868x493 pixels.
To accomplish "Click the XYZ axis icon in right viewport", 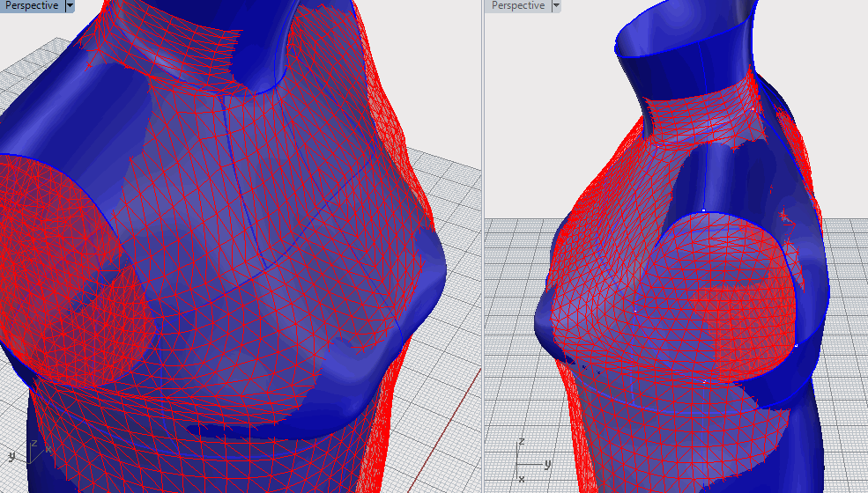I will coord(532,460).
